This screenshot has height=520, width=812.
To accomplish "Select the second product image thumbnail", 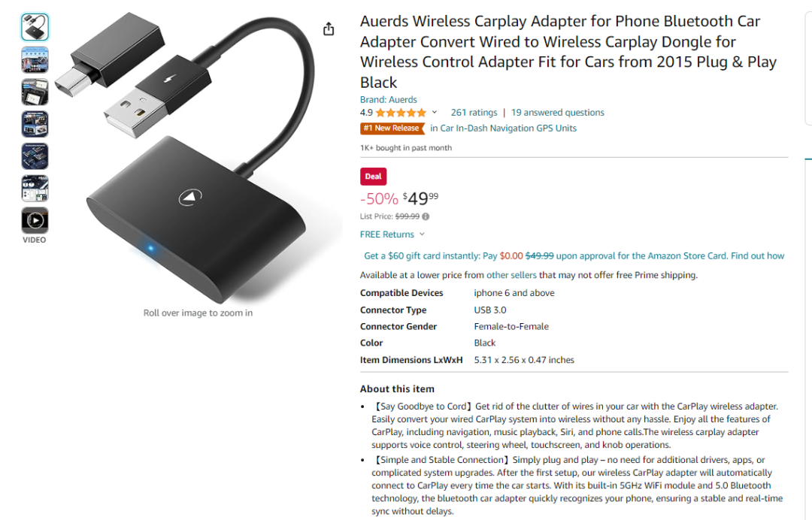I will point(35,59).
